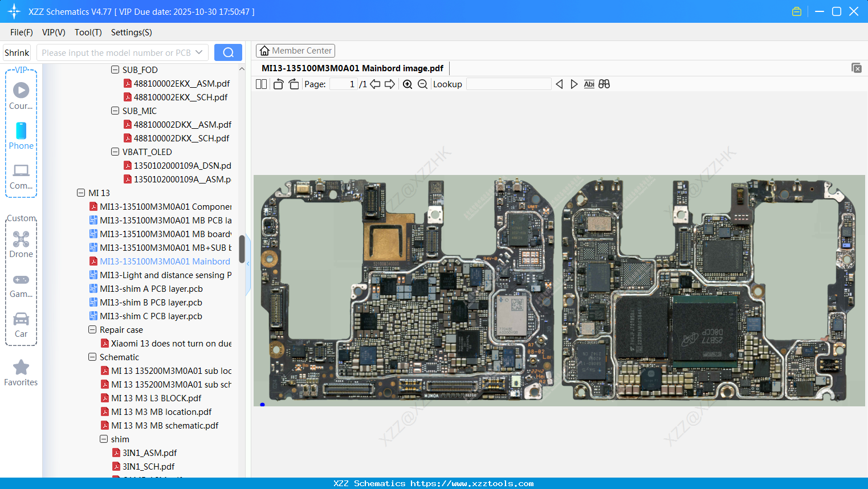
Task: Collapse the Schematic folder
Action: pyautogui.click(x=92, y=357)
